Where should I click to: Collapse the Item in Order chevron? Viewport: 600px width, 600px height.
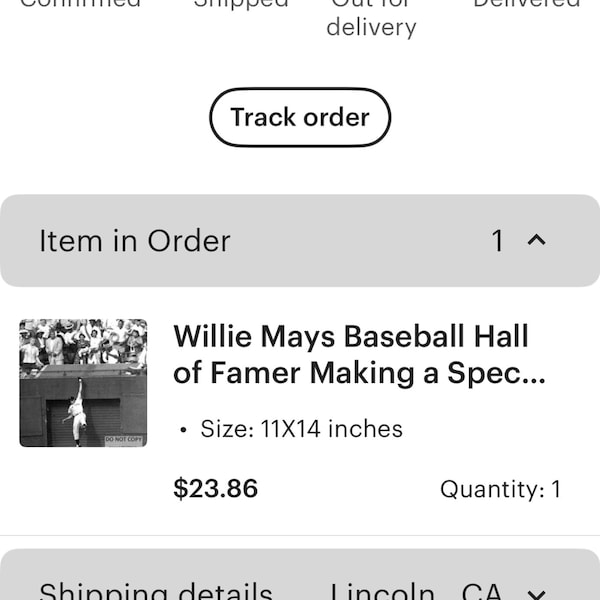pos(536,240)
